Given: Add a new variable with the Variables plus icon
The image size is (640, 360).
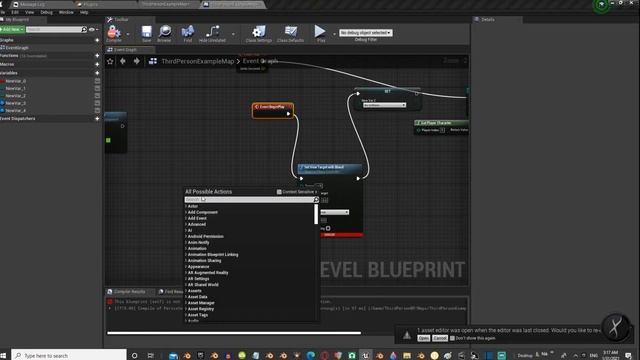Looking at the screenshot, I should (97, 73).
